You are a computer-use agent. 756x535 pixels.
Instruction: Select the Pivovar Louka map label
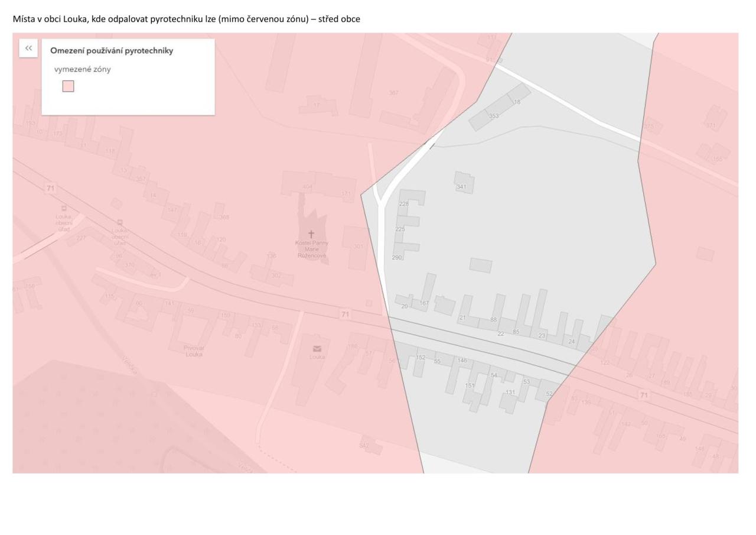(194, 351)
